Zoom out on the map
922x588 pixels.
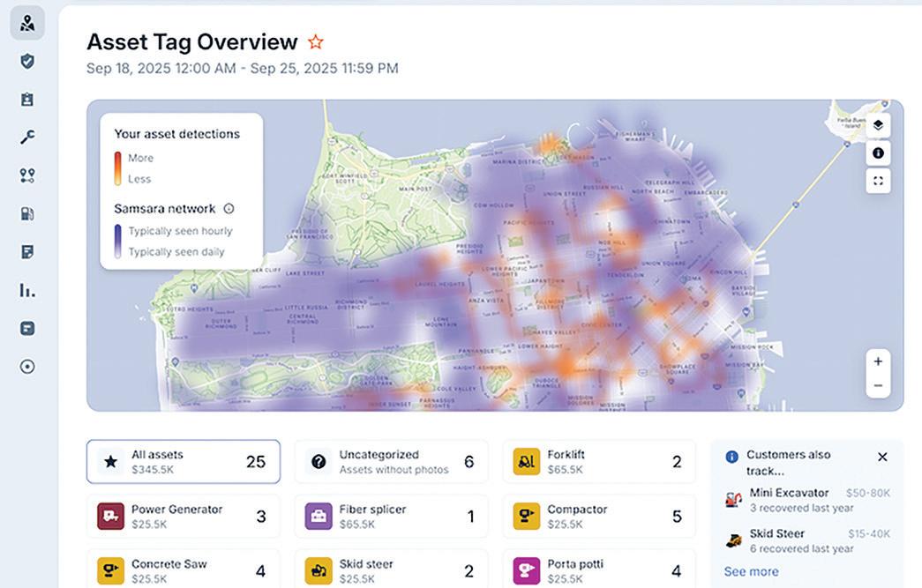click(x=878, y=386)
